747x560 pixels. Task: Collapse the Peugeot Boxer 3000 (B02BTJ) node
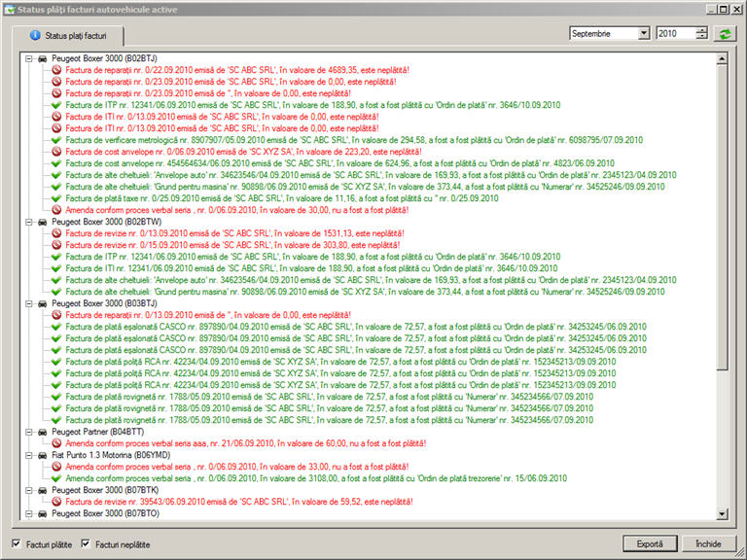point(29,59)
